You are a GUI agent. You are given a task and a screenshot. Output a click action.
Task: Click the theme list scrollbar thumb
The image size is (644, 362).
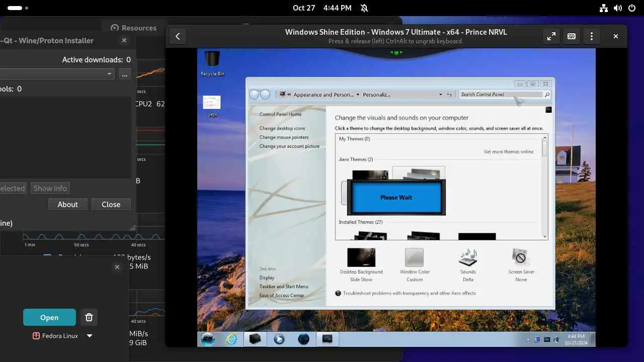tap(544, 148)
